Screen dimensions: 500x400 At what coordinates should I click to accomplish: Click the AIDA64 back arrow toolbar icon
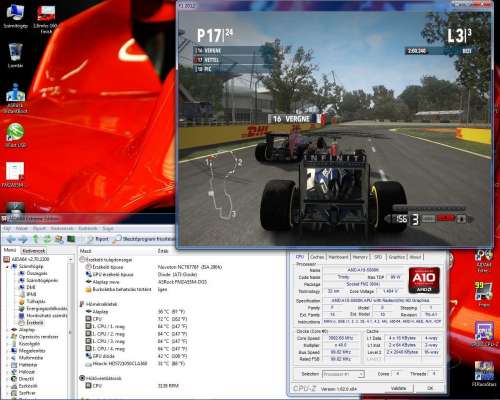(11, 239)
